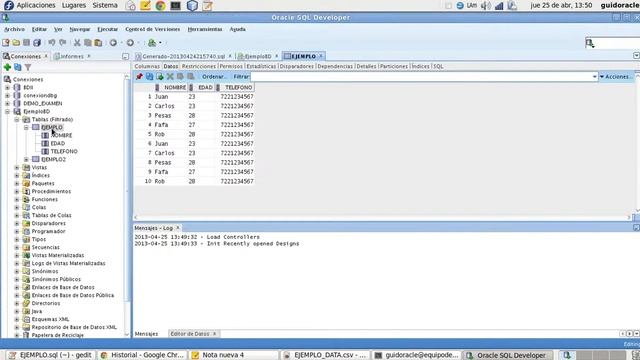Switch to Historial Google Chrome taskbar button
Viewport: 640px width, 360px height.
pyautogui.click(x=142, y=355)
